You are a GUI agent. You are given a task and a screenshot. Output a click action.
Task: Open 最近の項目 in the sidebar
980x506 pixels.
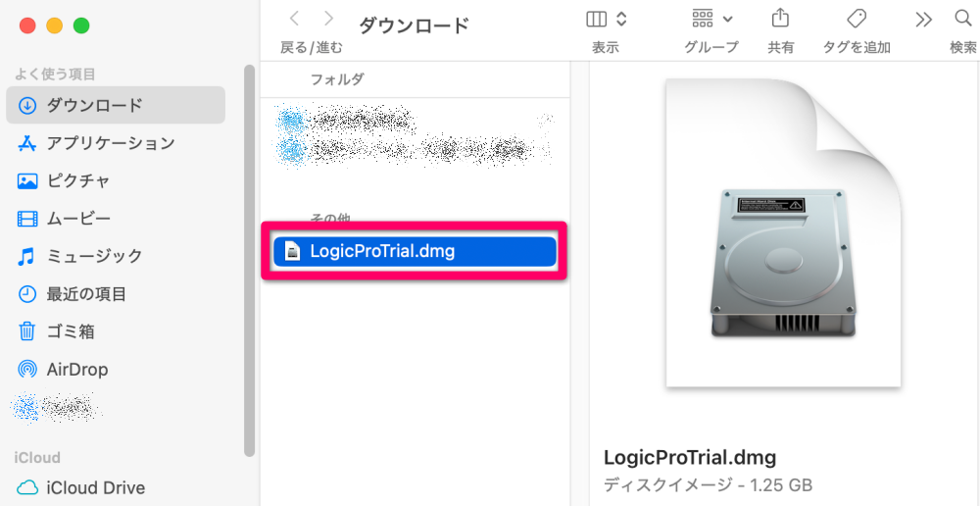click(x=116, y=293)
